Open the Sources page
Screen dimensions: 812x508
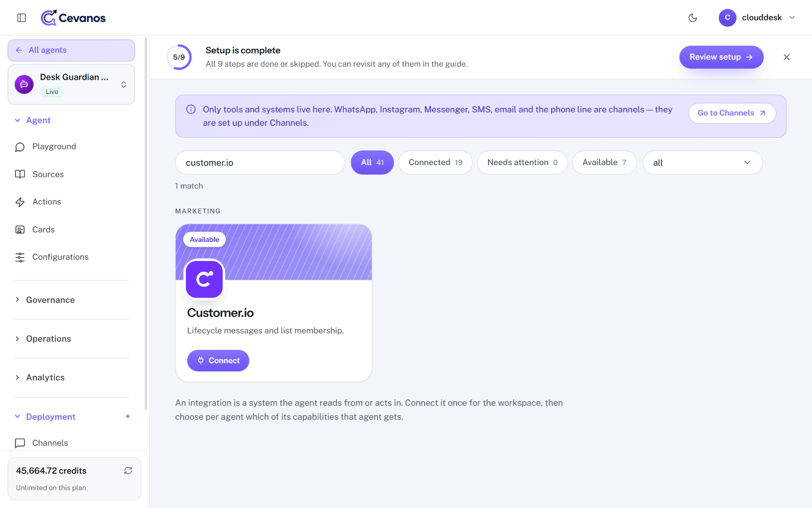pos(71,174)
